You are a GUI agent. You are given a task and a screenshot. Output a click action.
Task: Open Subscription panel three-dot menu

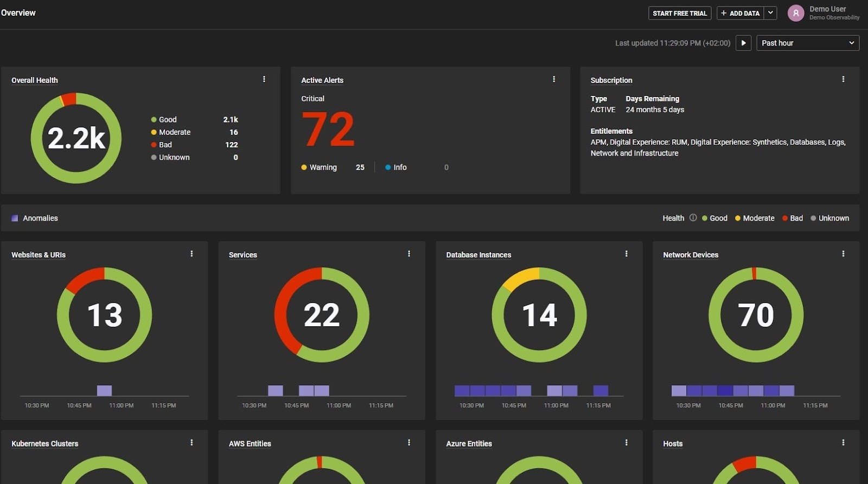pyautogui.click(x=843, y=79)
